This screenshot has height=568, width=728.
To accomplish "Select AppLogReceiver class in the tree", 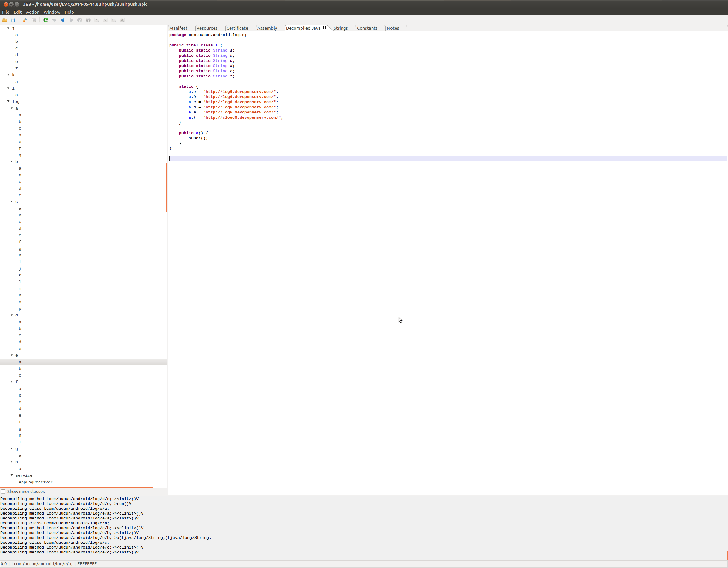I will coord(36,482).
